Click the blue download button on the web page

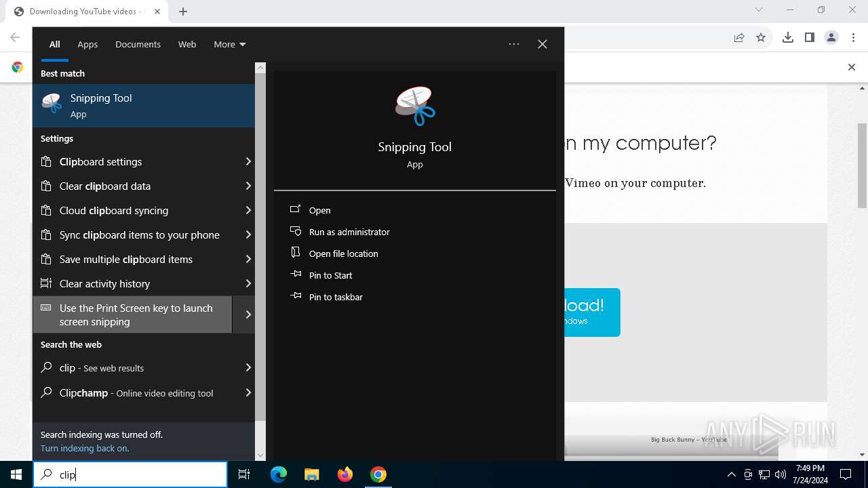[592, 312]
